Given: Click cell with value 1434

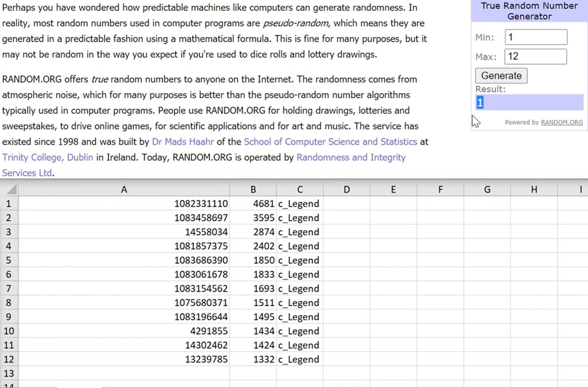Looking at the screenshot, I should pos(253,331).
